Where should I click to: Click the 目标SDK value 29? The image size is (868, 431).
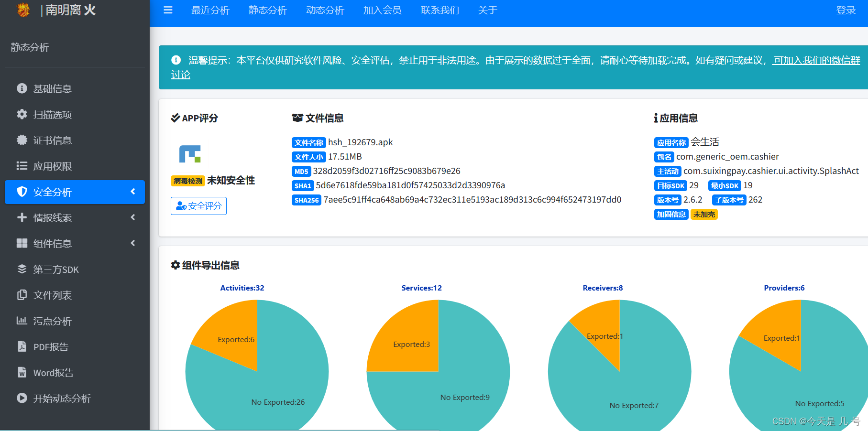[694, 185]
